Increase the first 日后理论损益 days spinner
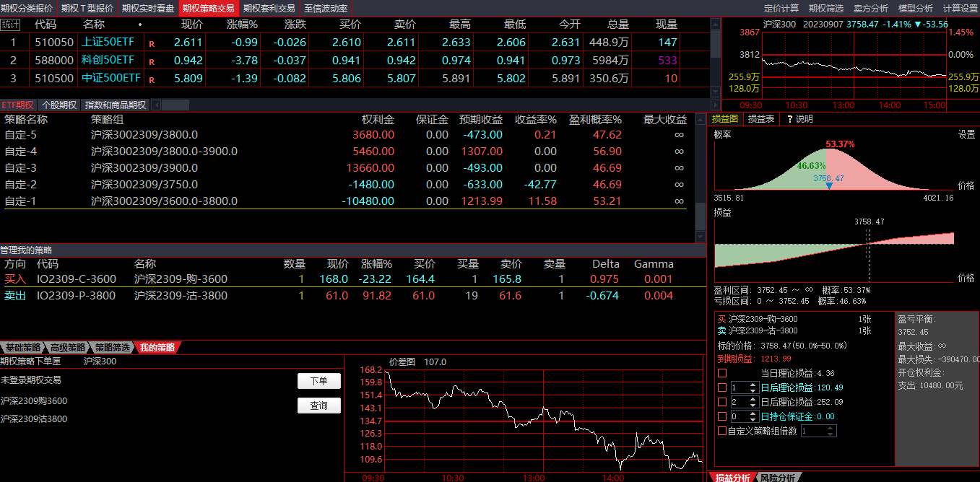The image size is (980, 482). tap(753, 385)
